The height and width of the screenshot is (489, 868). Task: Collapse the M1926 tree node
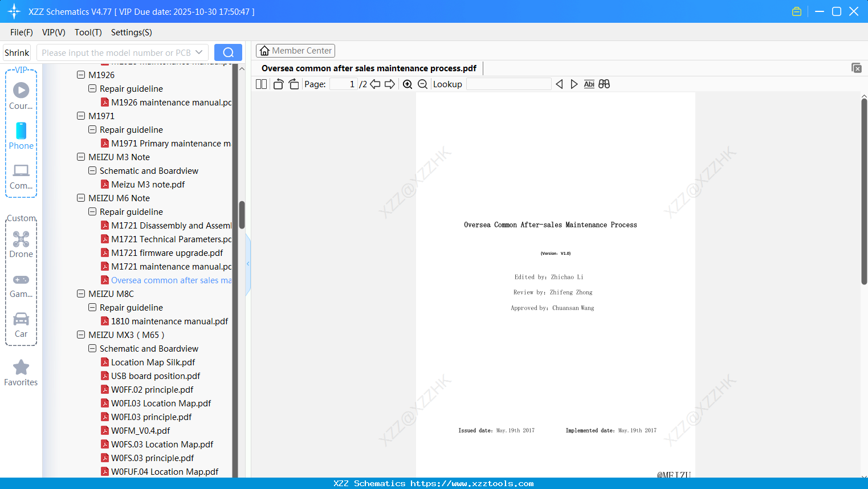coord(81,75)
